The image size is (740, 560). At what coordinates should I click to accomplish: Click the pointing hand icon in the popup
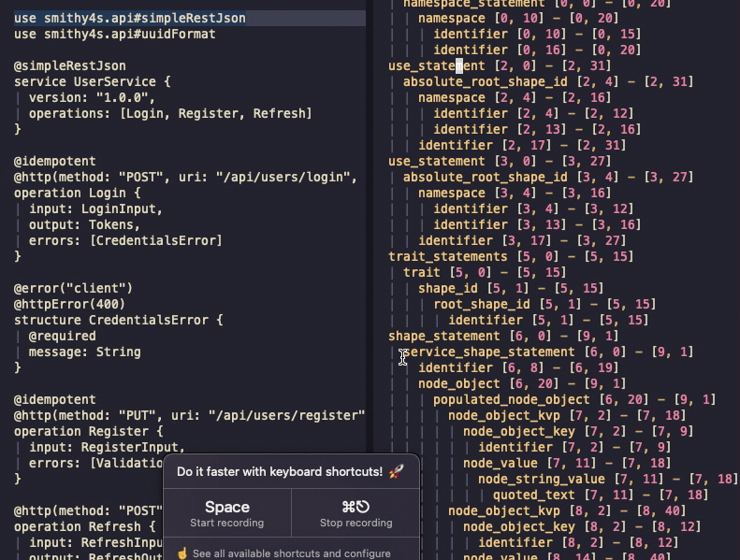(182, 553)
